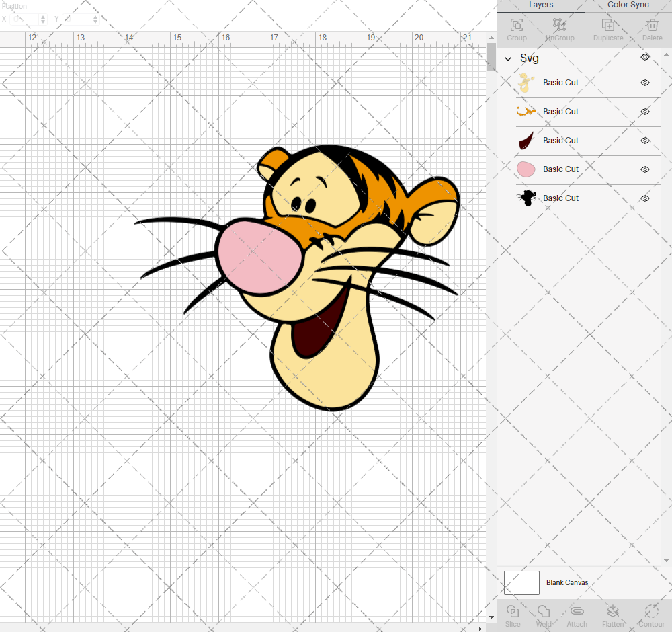Viewport: 672px width, 632px height.
Task: Click the Slice tool icon
Action: (513, 611)
